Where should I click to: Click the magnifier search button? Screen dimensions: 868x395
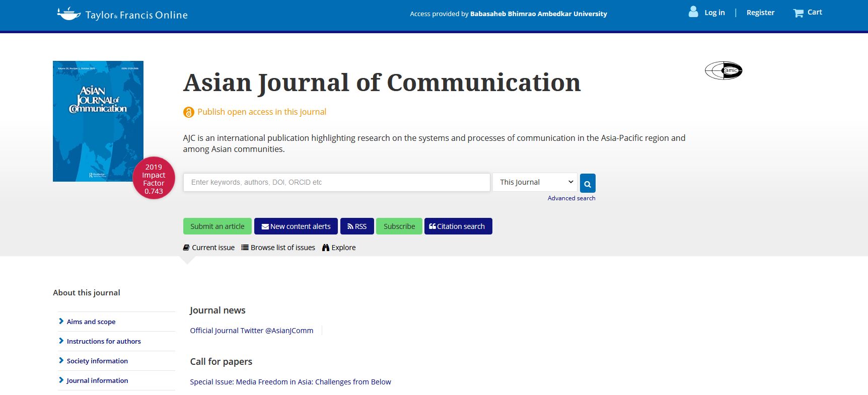click(x=588, y=183)
